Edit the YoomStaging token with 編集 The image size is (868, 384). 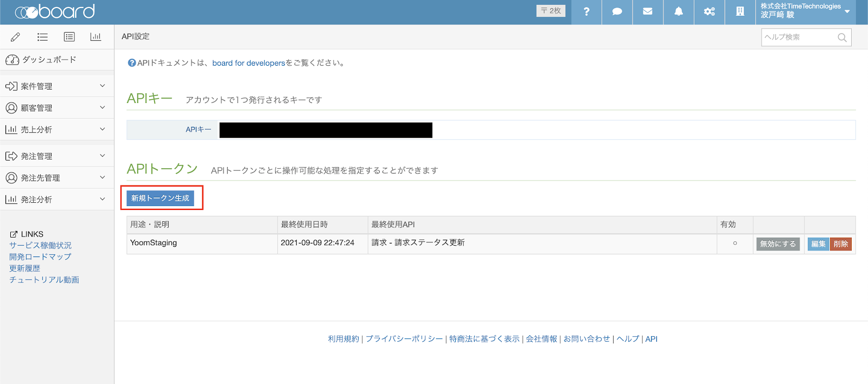point(818,244)
